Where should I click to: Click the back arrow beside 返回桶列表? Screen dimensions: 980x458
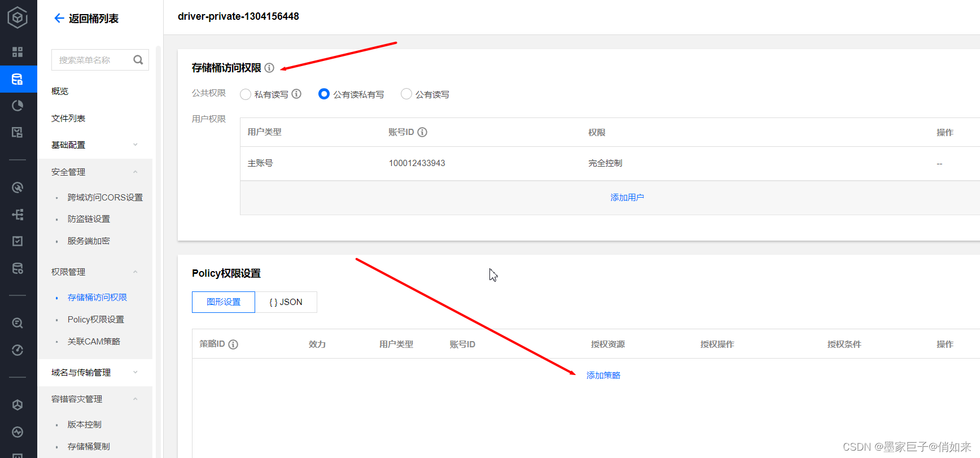click(59, 18)
